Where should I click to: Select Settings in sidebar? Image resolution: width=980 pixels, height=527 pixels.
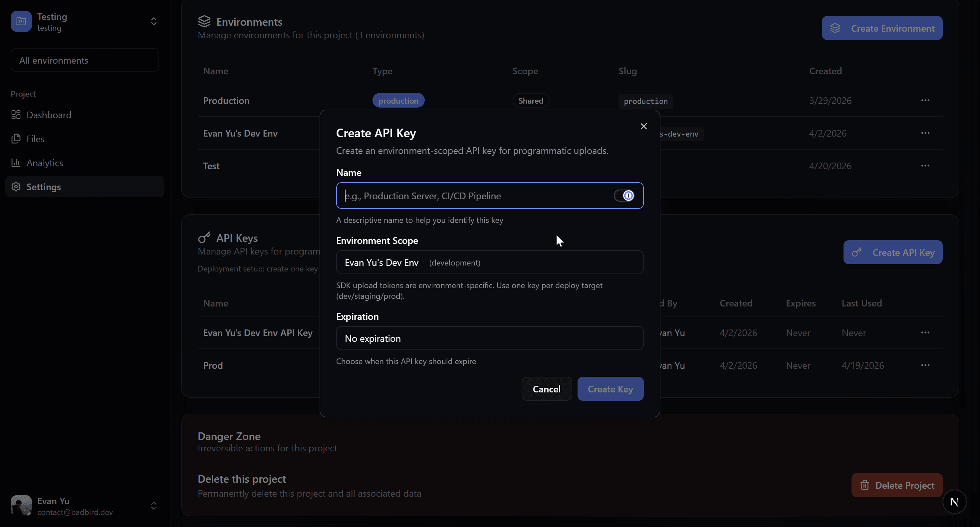click(85, 187)
